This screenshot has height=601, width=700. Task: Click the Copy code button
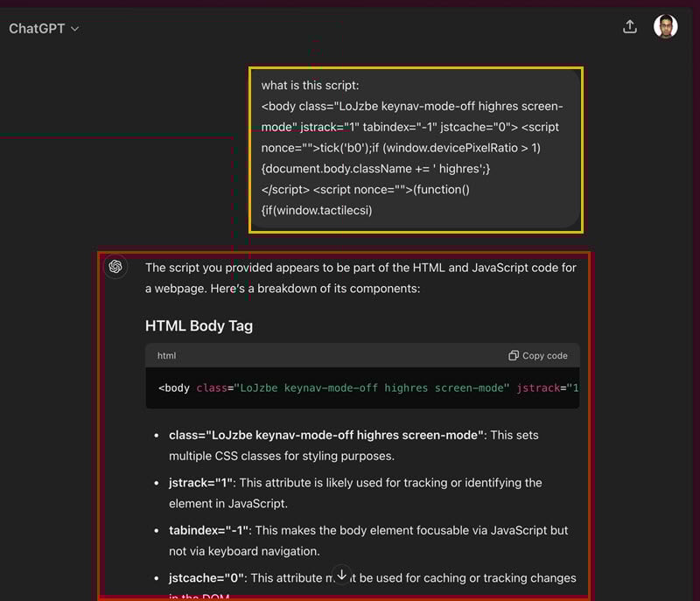click(x=538, y=355)
